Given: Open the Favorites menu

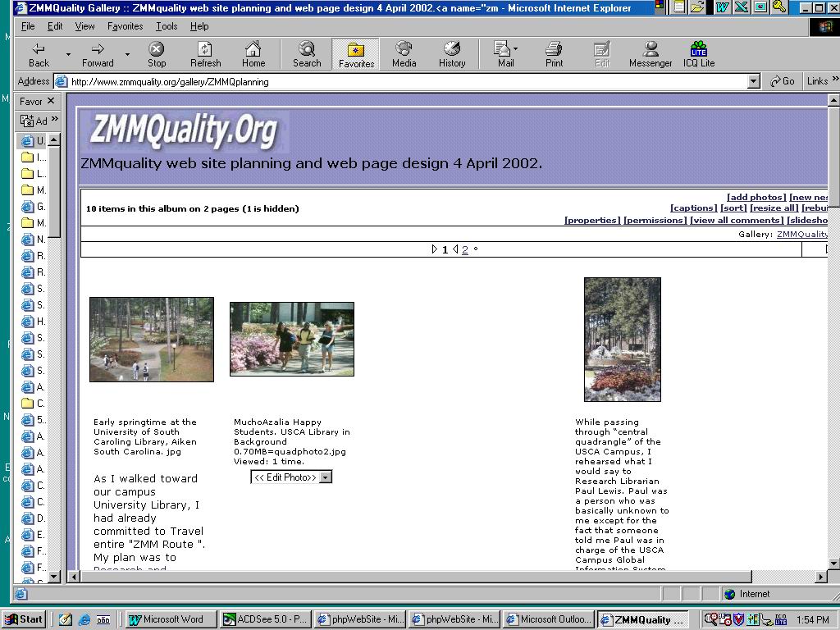Looking at the screenshot, I should tap(125, 26).
